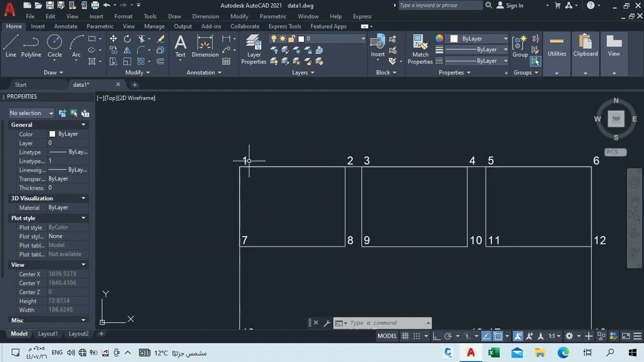644x362 pixels.
Task: Toggle polar tracking in status bar
Action: click(448, 336)
